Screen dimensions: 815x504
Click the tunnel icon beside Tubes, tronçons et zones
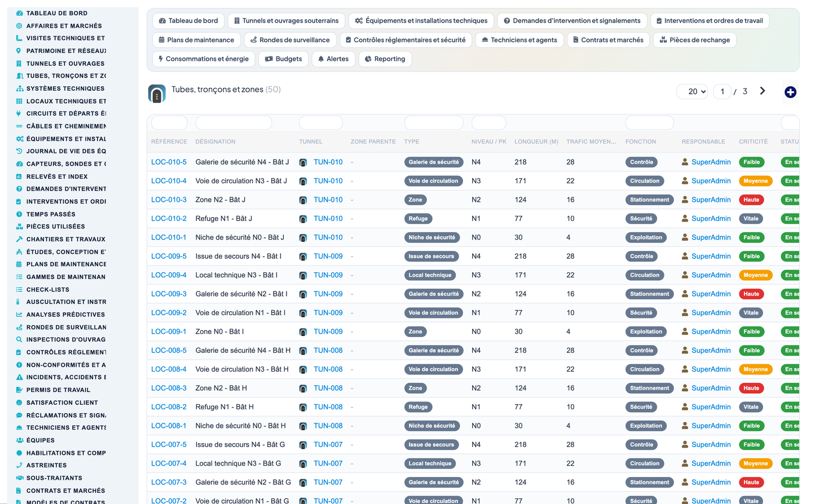tap(157, 94)
